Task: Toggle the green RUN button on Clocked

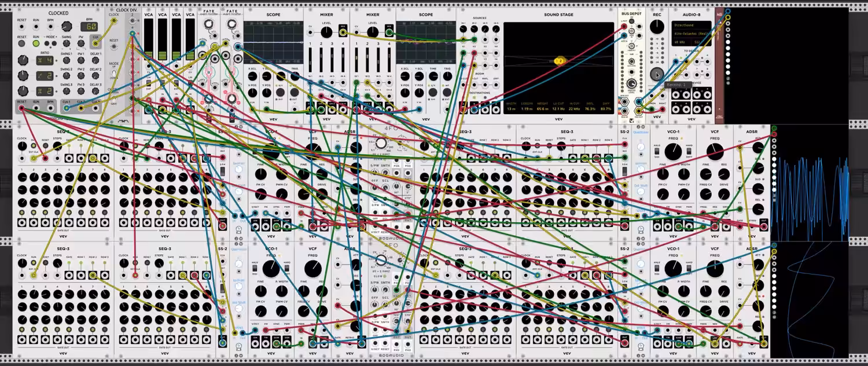Action: coord(36,43)
